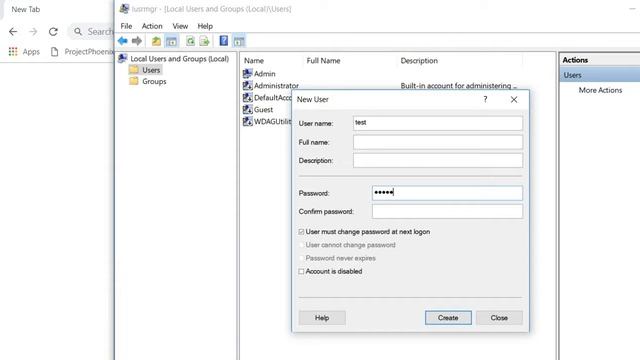The image size is (640, 360).
Task: Click the browser Search box
Action: point(91,31)
